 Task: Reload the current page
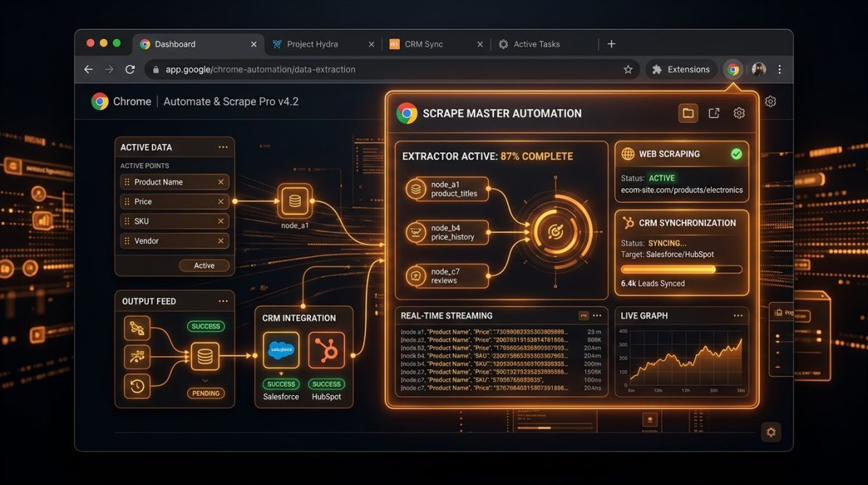tap(130, 69)
